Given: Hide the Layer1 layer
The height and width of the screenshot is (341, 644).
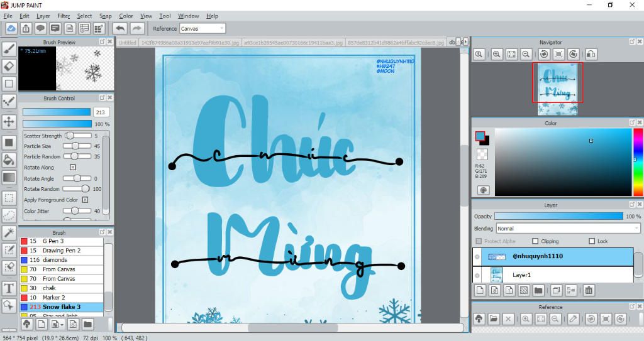Looking at the screenshot, I should pyautogui.click(x=477, y=275).
